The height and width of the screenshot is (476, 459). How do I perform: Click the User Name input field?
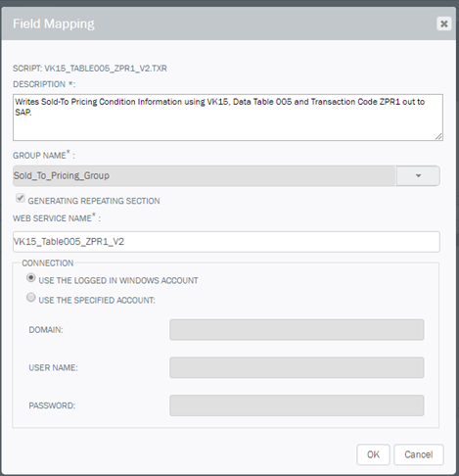pos(297,367)
